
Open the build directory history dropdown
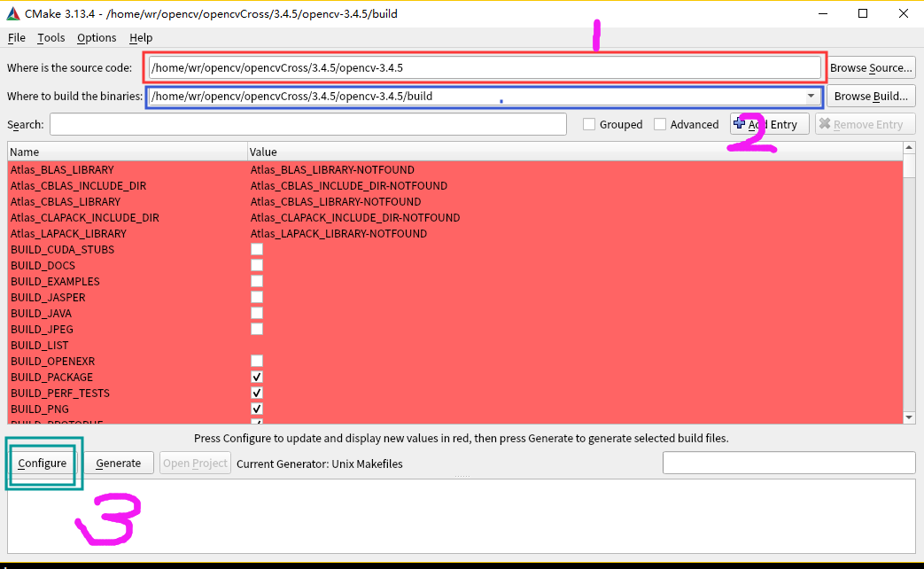coord(811,96)
